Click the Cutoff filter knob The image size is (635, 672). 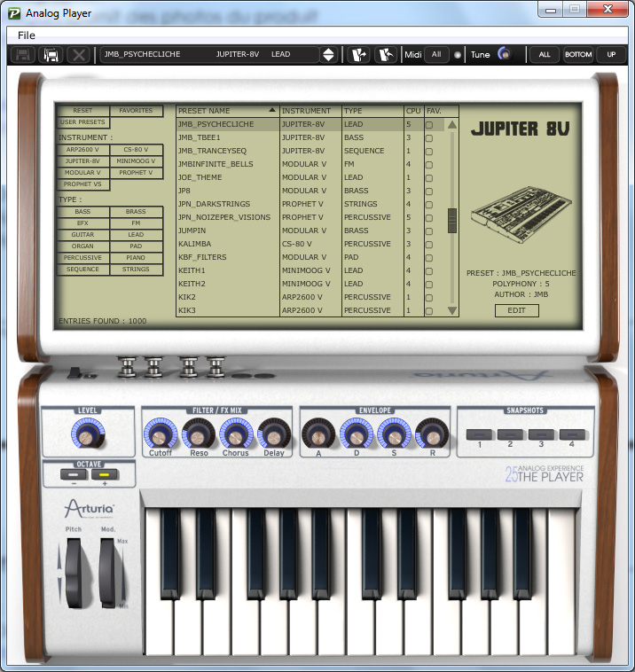[161, 434]
